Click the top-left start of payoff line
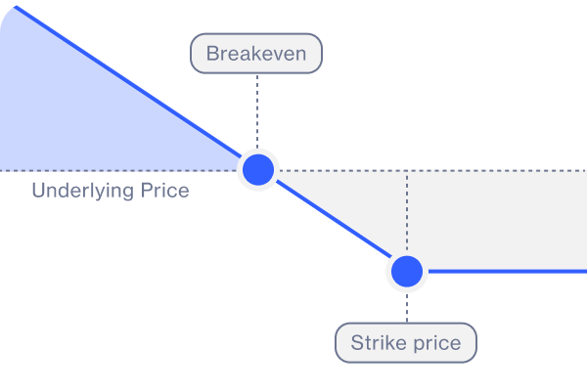Image resolution: width=587 pixels, height=392 pixels. (x=17, y=8)
